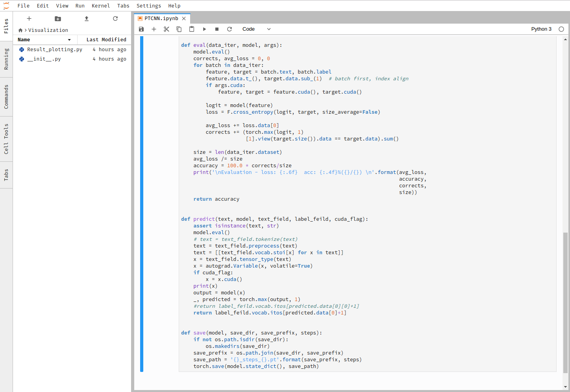
Task: Click on 'def save' line in code
Action: pos(252,333)
